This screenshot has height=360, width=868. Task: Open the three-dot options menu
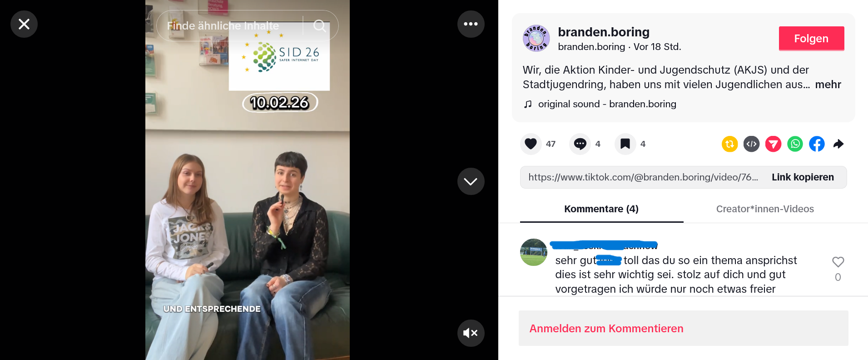pyautogui.click(x=471, y=24)
